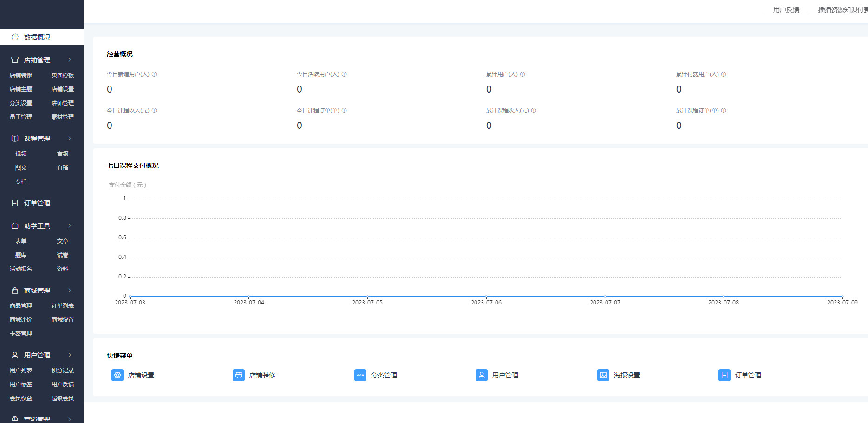The height and width of the screenshot is (423, 868).
Task: Open 员工管理 in the sidebar
Action: coord(21,117)
